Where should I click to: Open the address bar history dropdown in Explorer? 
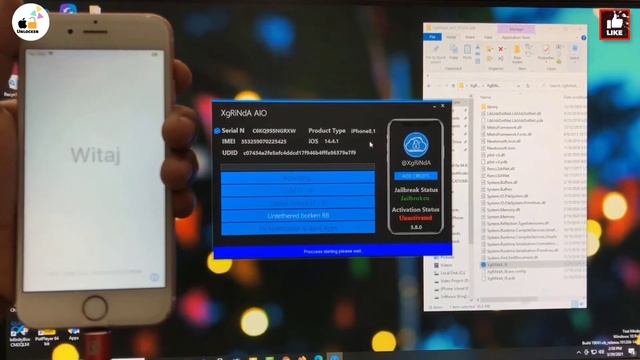[x=518, y=86]
